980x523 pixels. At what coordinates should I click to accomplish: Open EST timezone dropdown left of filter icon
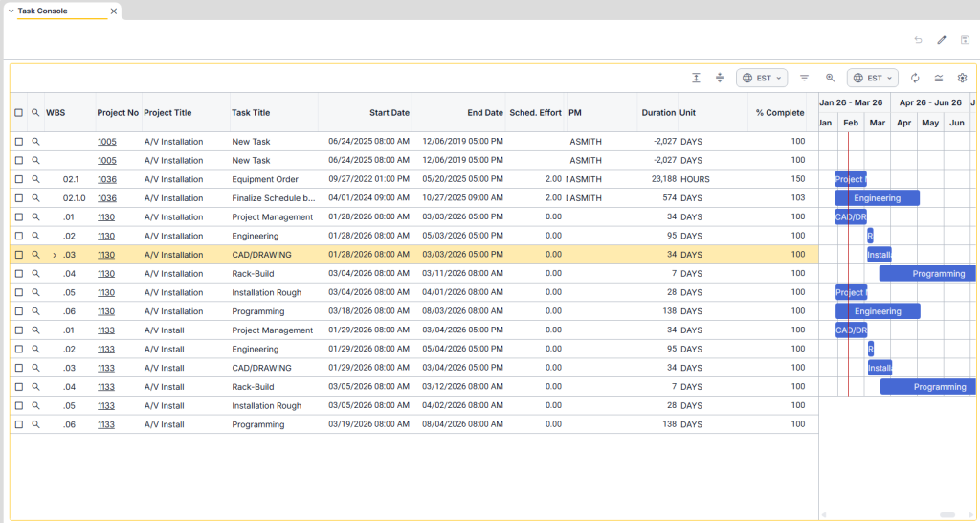pyautogui.click(x=761, y=78)
